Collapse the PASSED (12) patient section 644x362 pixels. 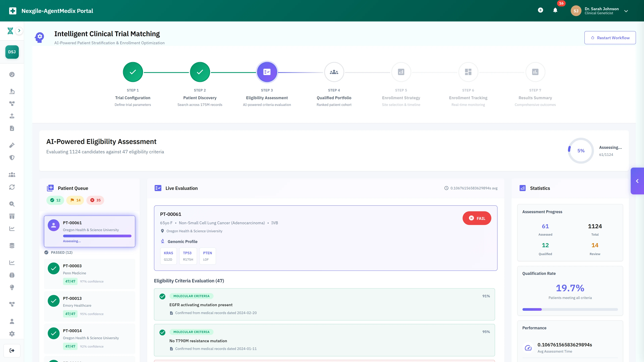[x=58, y=252]
